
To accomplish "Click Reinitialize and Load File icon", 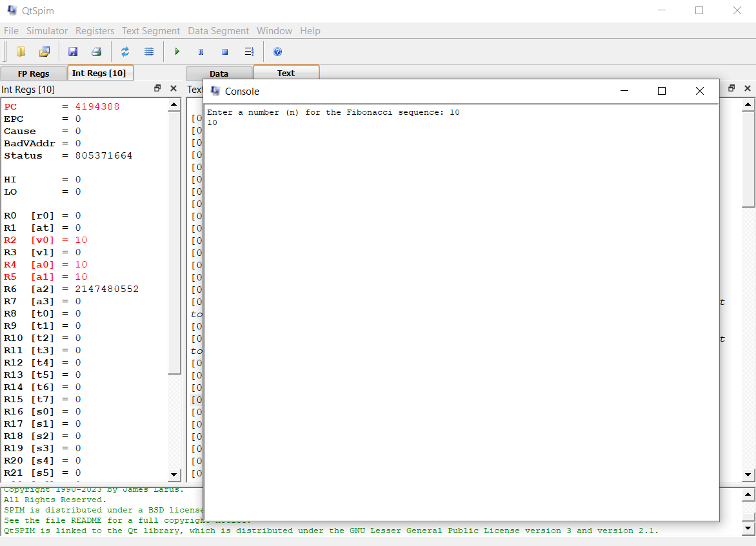I will point(45,52).
